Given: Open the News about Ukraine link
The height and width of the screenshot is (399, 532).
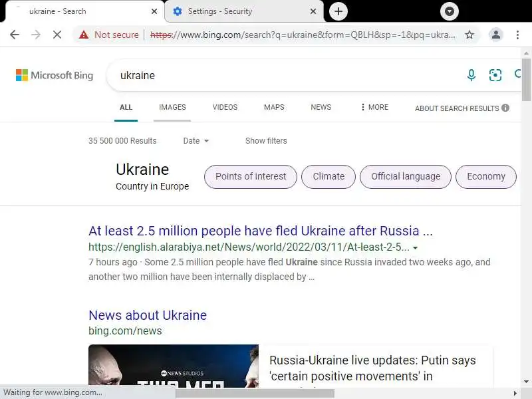Looking at the screenshot, I should pyautogui.click(x=148, y=315).
